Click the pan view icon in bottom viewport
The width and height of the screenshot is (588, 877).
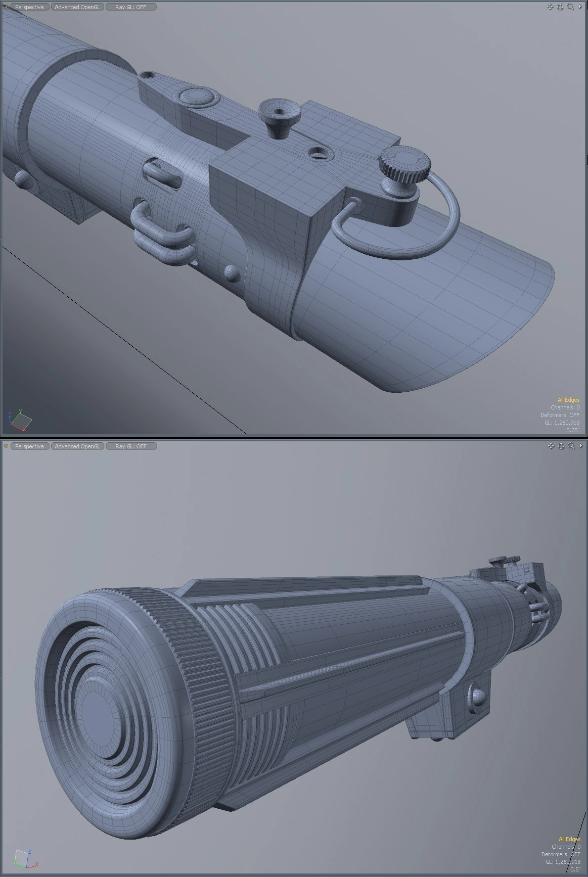(x=551, y=446)
